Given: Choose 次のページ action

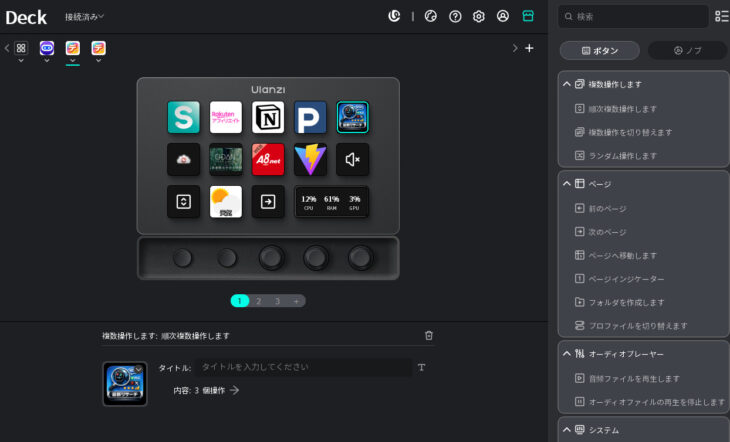Looking at the screenshot, I should pos(601,232).
